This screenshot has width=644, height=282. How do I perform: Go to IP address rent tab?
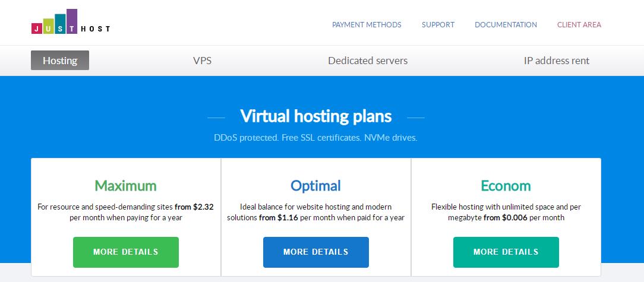556,61
